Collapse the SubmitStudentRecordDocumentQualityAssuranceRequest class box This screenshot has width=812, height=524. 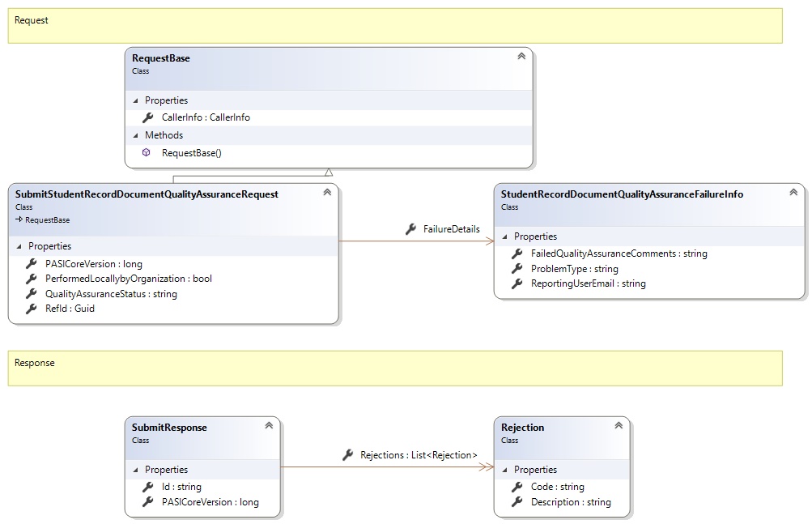click(327, 193)
